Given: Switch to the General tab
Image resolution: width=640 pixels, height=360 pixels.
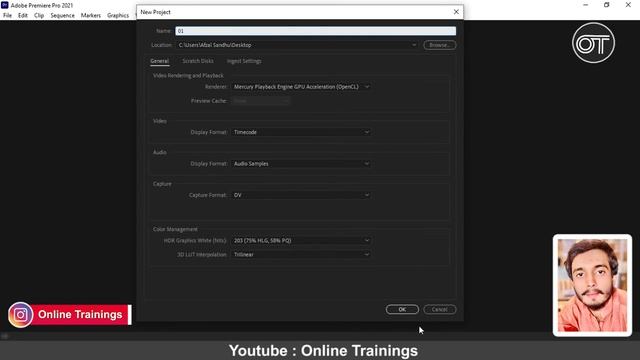Looking at the screenshot, I should (159, 61).
